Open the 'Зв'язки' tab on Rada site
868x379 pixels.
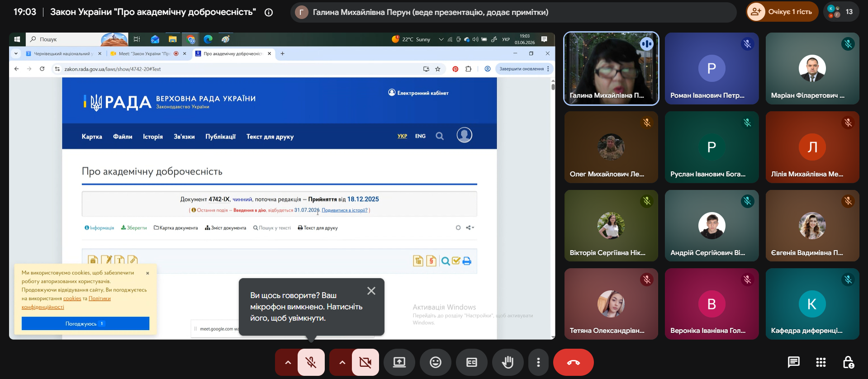(x=184, y=137)
